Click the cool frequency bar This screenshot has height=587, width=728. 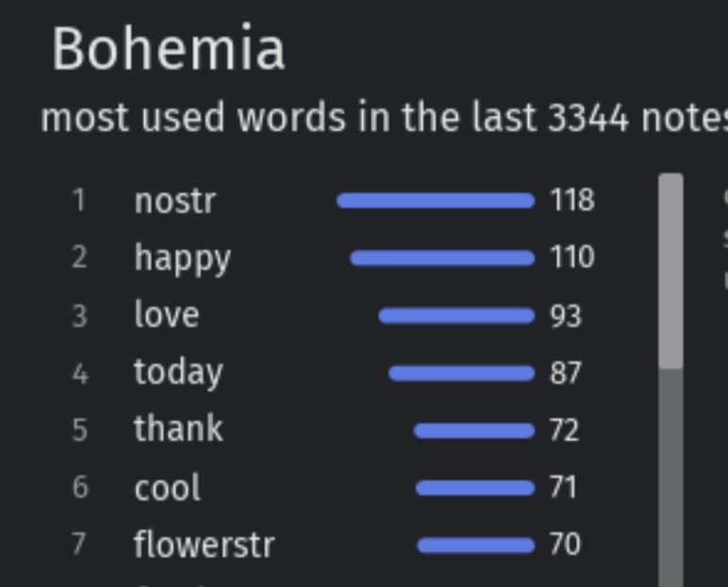(475, 488)
